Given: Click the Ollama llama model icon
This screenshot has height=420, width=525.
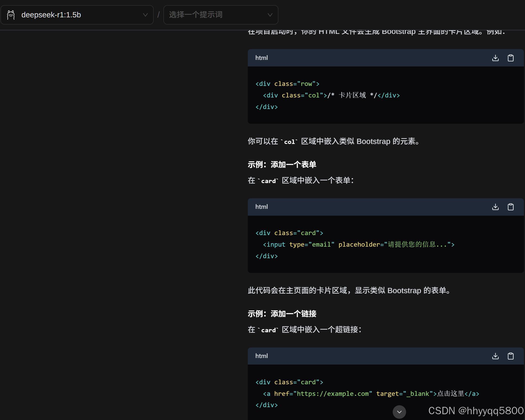Looking at the screenshot, I should click(11, 15).
